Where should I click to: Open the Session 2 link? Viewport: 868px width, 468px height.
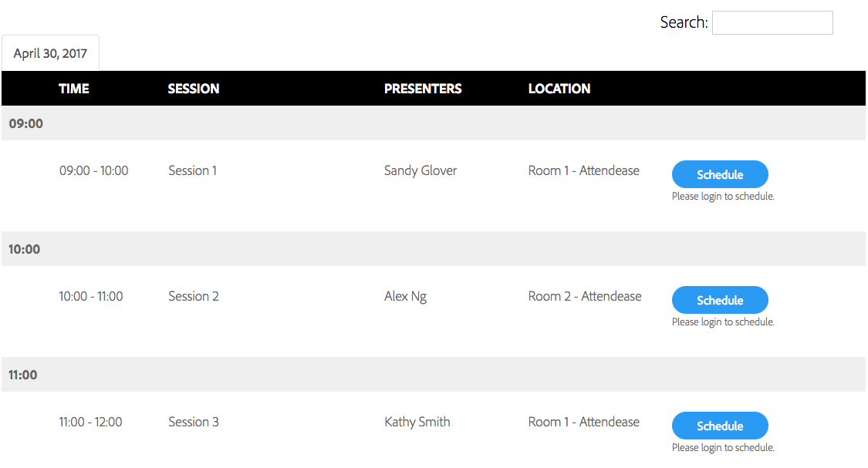pos(194,296)
